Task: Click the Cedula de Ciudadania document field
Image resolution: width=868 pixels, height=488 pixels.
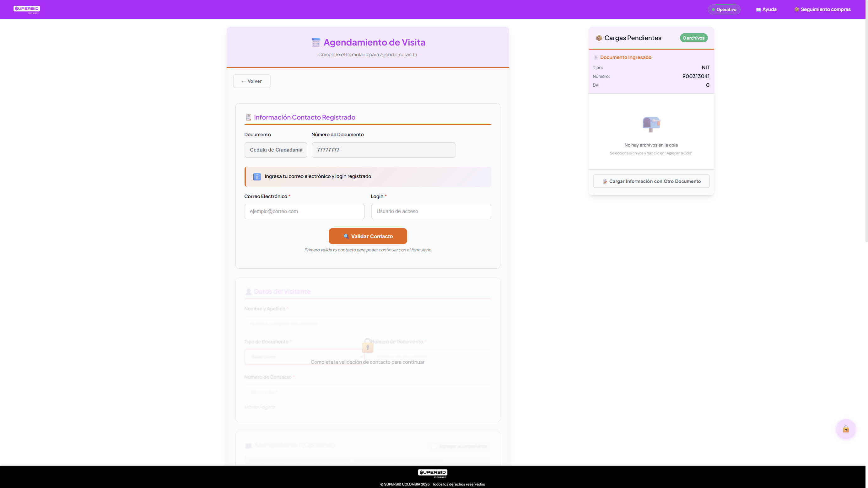Action: (276, 150)
